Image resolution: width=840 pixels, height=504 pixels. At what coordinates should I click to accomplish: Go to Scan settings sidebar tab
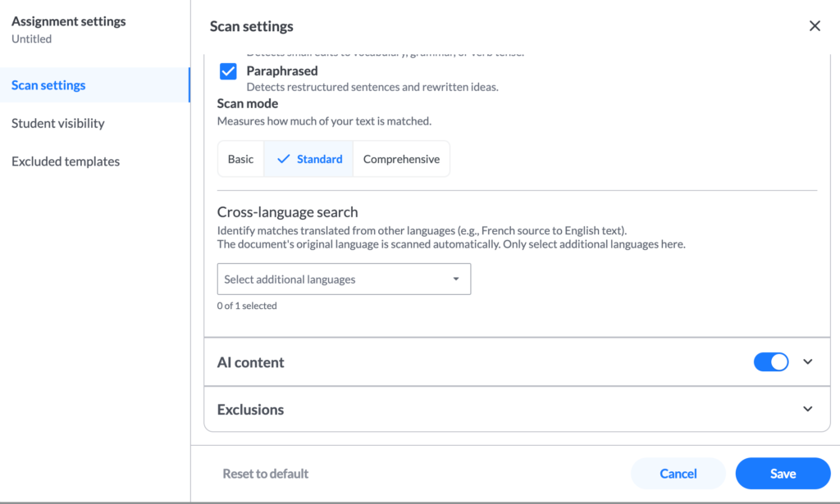(x=48, y=85)
